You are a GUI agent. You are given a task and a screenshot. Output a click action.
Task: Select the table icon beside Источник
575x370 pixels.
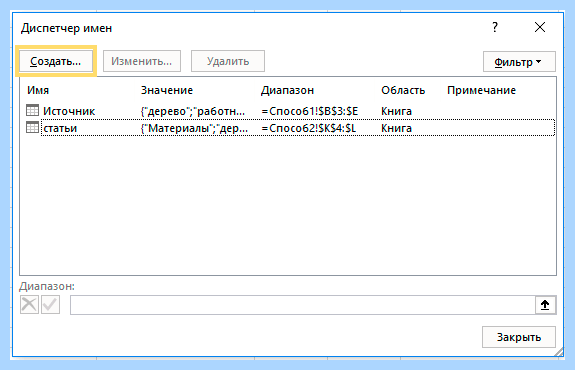coord(32,110)
